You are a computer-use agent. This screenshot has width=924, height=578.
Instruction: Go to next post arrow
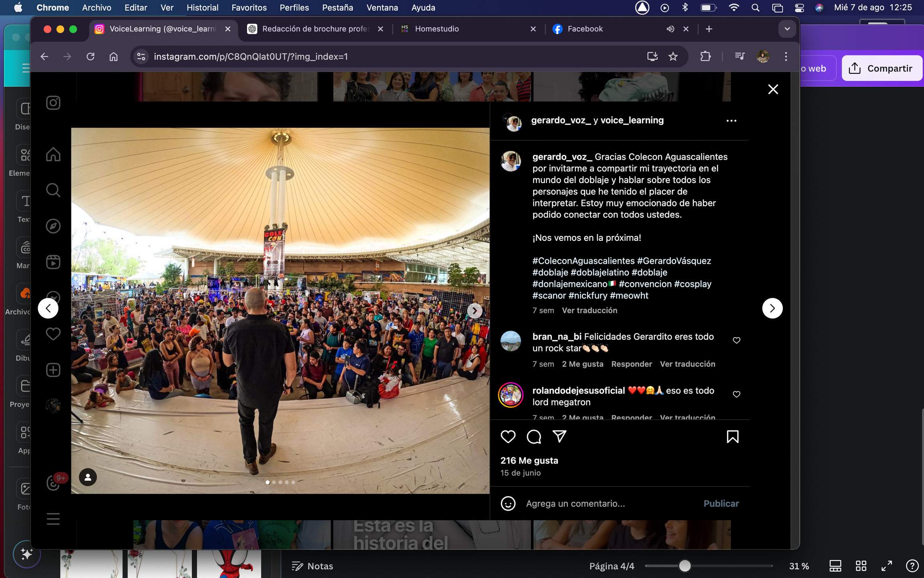[x=772, y=308]
